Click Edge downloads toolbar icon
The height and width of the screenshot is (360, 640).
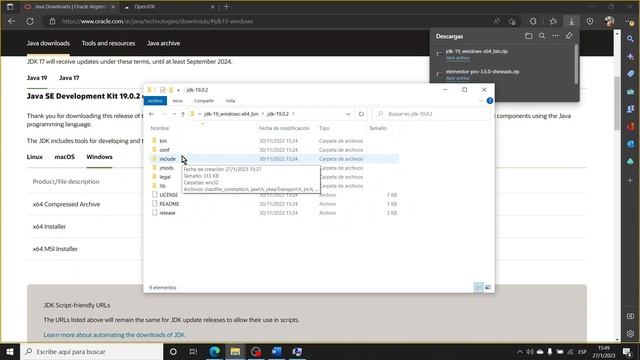(571, 21)
